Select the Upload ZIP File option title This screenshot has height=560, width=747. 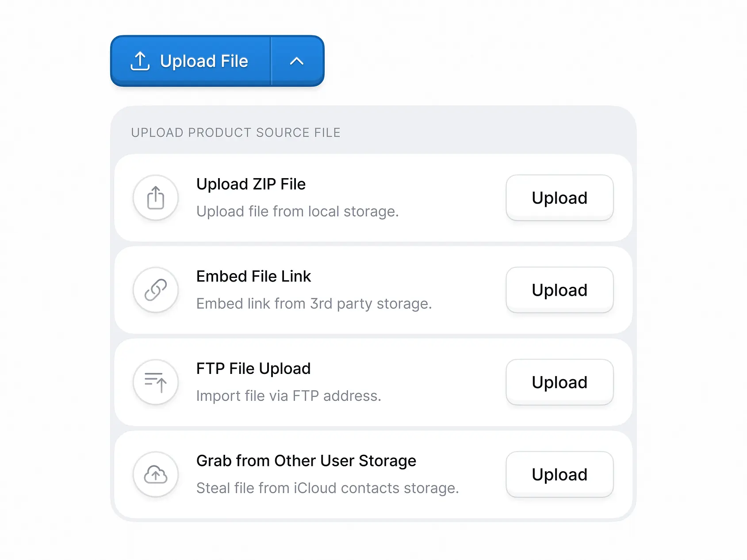click(251, 184)
